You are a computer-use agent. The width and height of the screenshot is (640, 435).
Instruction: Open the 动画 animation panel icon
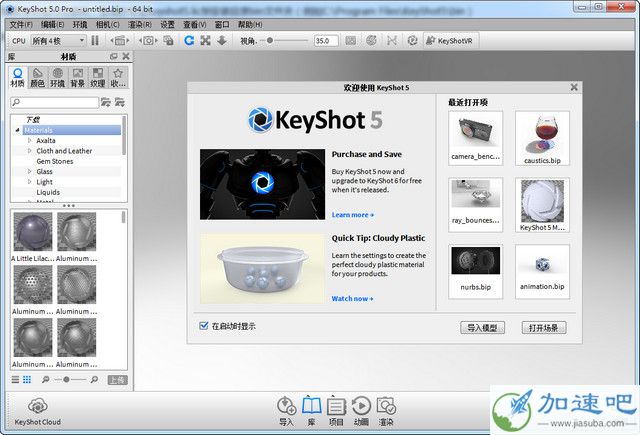(361, 411)
